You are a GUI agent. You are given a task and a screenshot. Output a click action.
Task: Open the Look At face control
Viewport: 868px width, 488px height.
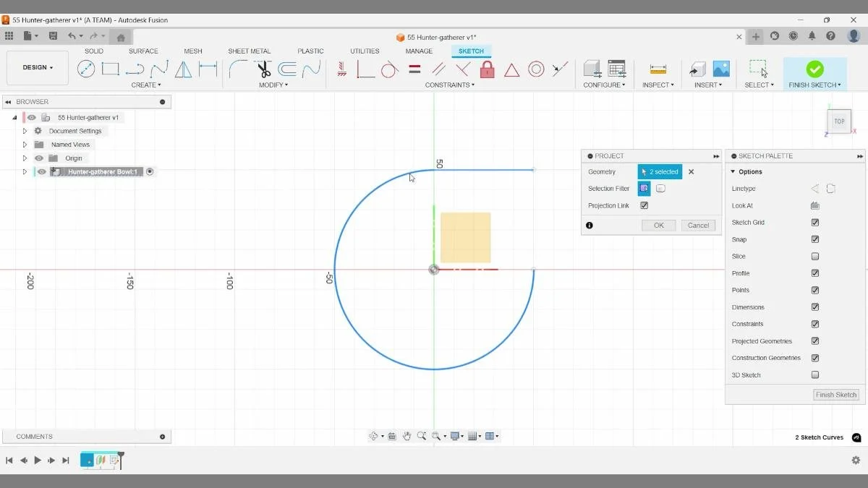(815, 205)
